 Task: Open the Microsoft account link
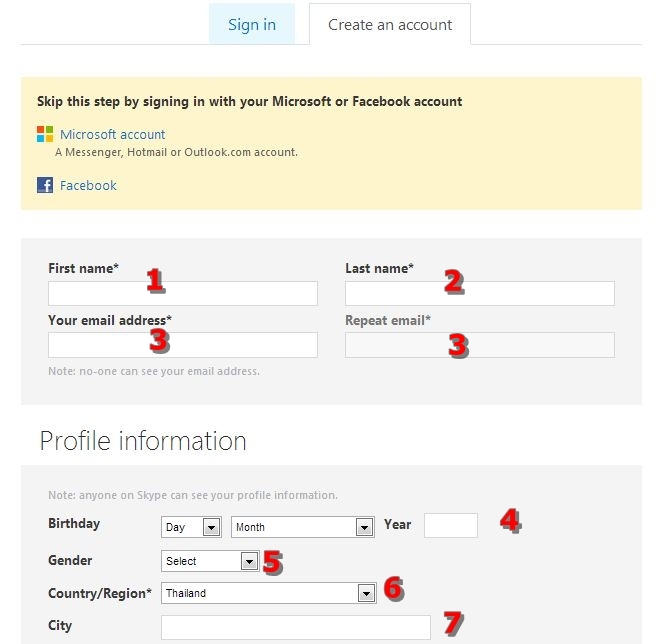(112, 134)
